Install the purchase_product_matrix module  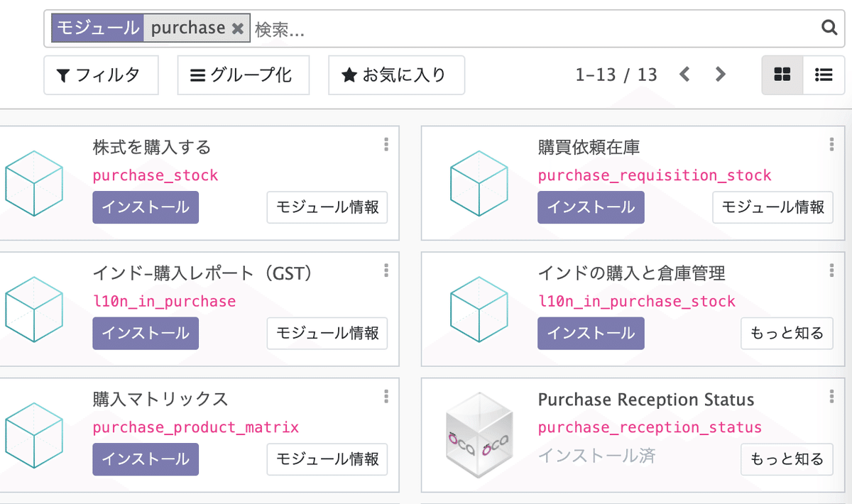coord(145,459)
